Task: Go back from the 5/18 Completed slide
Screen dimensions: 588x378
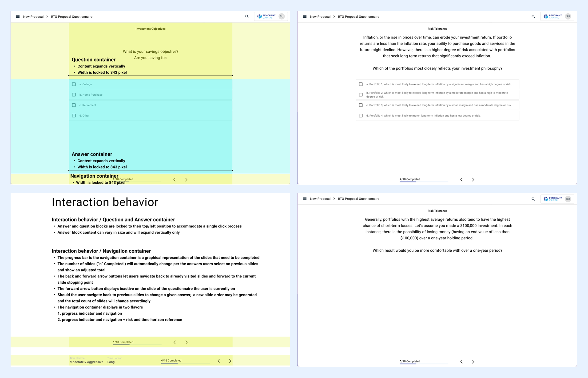Action: tap(461, 362)
